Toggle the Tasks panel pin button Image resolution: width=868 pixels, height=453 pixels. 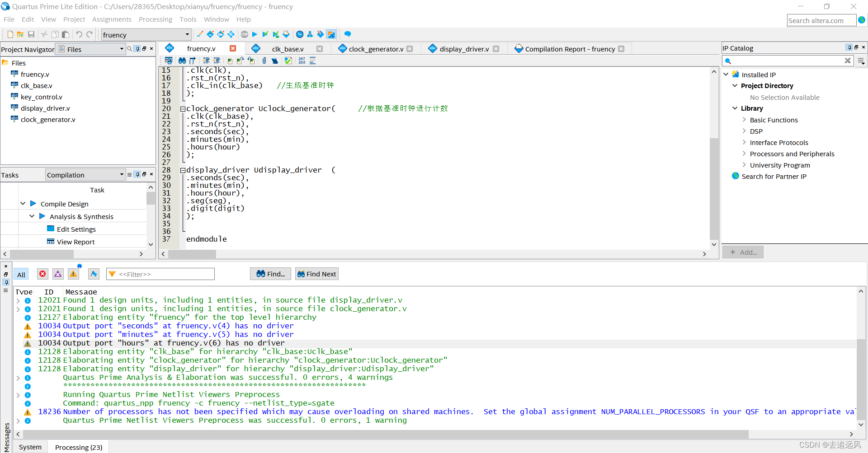click(137, 174)
